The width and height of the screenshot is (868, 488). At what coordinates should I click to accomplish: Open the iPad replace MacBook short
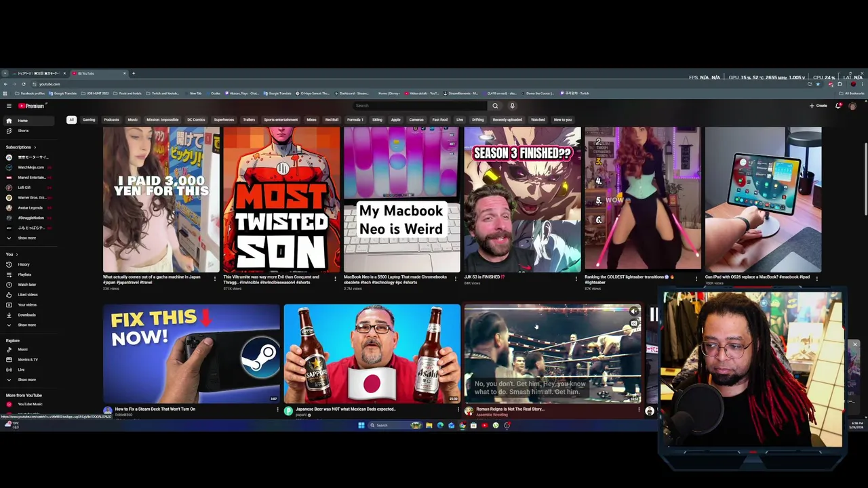pyautogui.click(x=763, y=199)
